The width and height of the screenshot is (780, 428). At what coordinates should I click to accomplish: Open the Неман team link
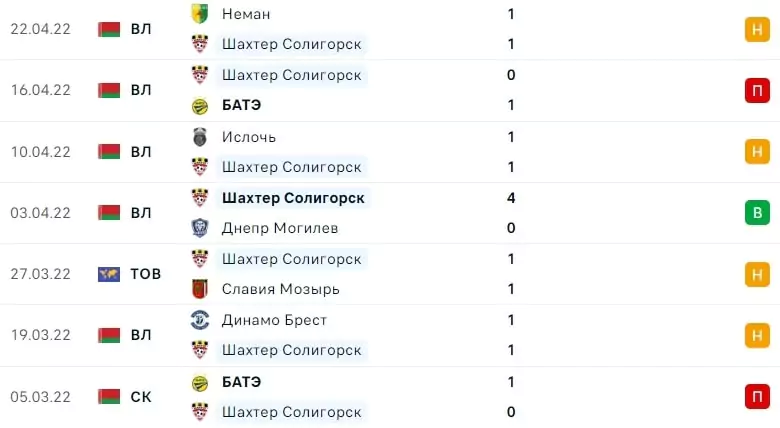[x=246, y=14]
